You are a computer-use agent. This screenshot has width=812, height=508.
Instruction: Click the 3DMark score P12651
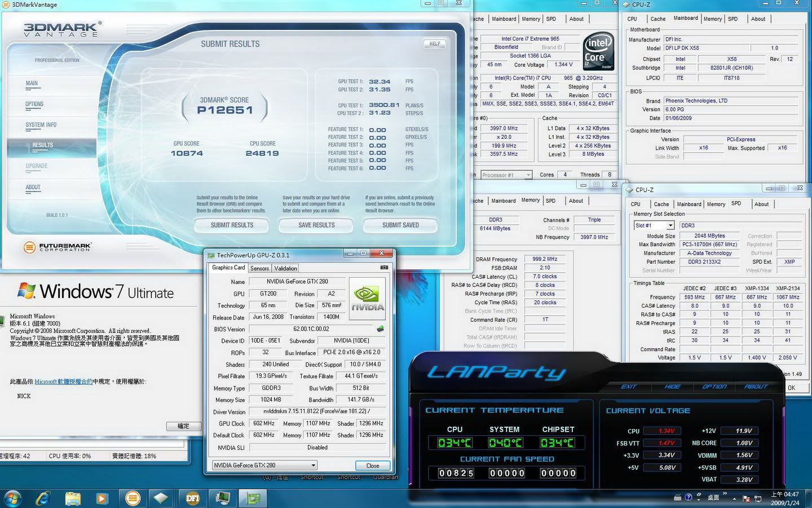pos(224,111)
